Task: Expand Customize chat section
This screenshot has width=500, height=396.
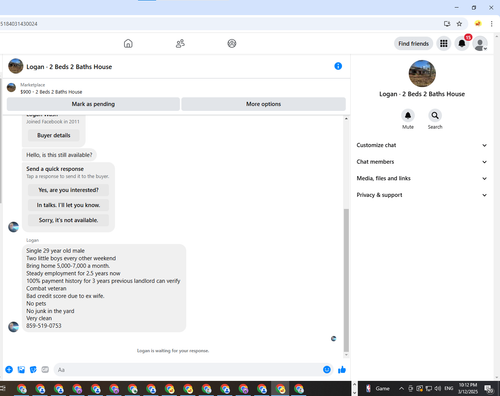Action: [422, 145]
